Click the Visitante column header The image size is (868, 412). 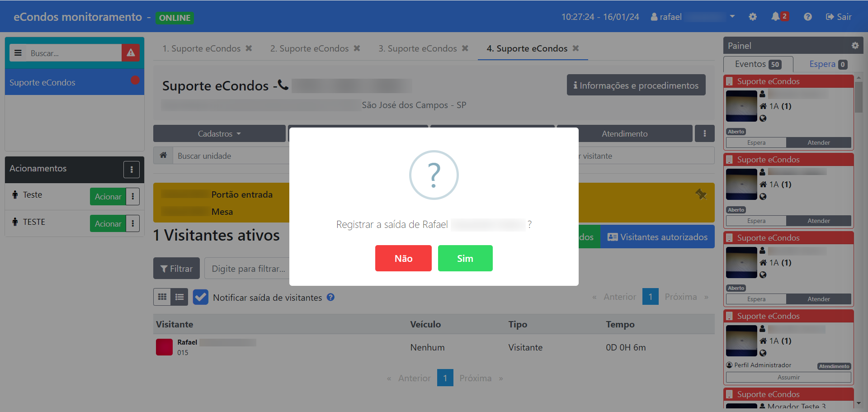[175, 324]
